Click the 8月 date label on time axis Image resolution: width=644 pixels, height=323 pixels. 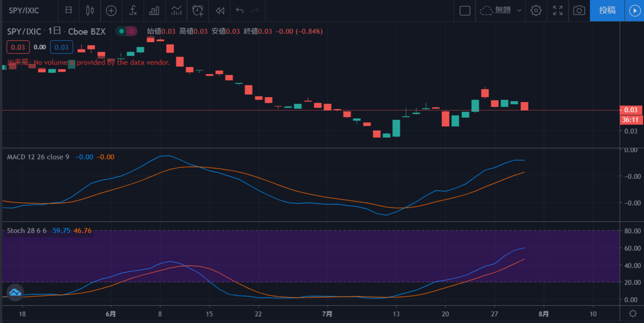544,314
